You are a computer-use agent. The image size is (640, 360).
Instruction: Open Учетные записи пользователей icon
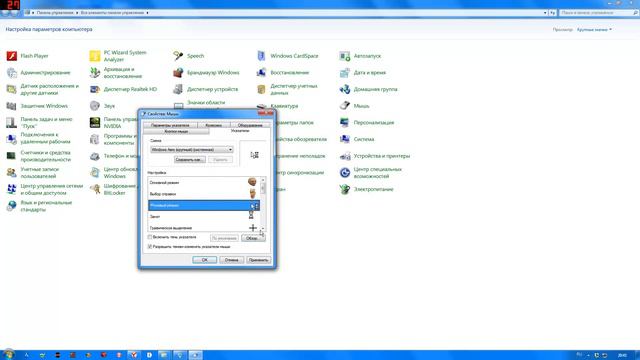(x=12, y=173)
